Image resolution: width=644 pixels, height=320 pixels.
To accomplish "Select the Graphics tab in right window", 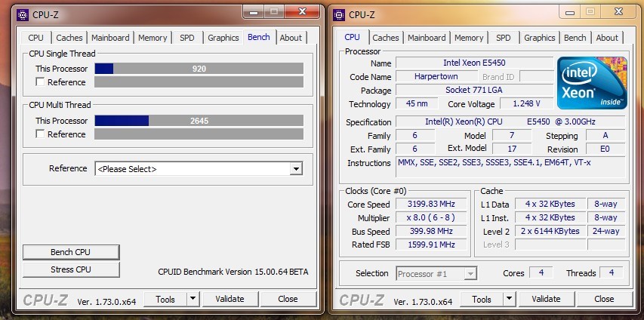I will 539,38.
